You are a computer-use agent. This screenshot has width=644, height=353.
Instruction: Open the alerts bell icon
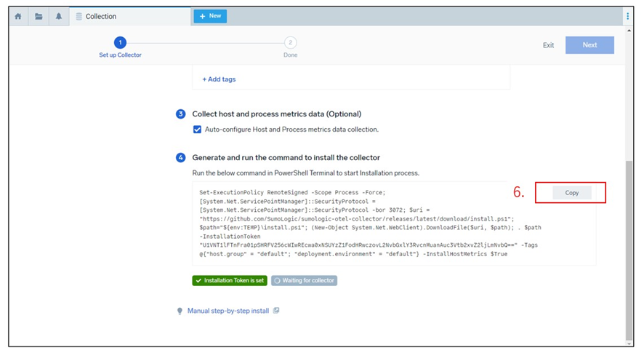point(59,17)
